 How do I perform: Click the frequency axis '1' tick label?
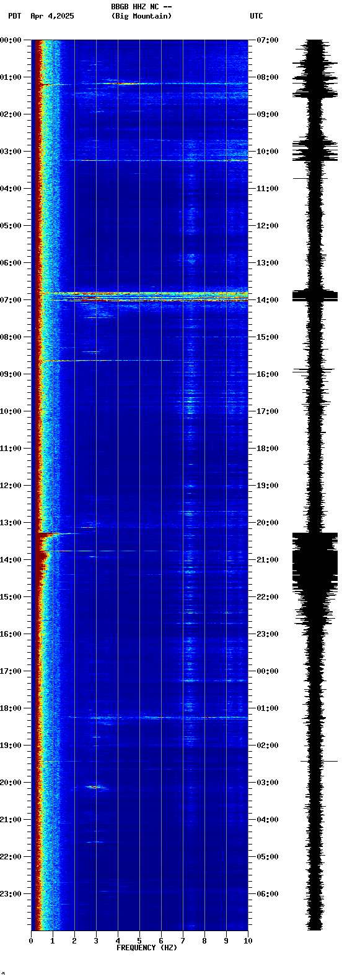(x=53, y=941)
